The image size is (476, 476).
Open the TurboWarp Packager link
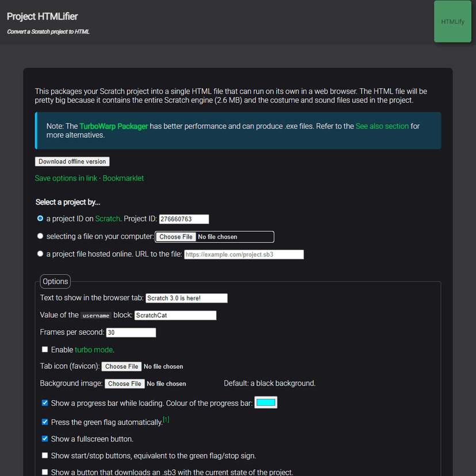[x=113, y=126]
